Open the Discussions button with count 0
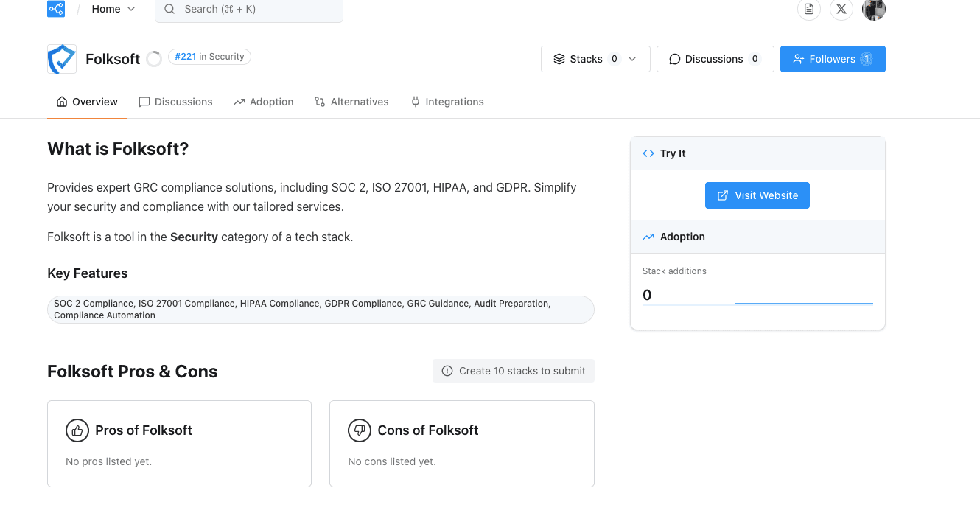This screenshot has height=516, width=980. [x=715, y=59]
